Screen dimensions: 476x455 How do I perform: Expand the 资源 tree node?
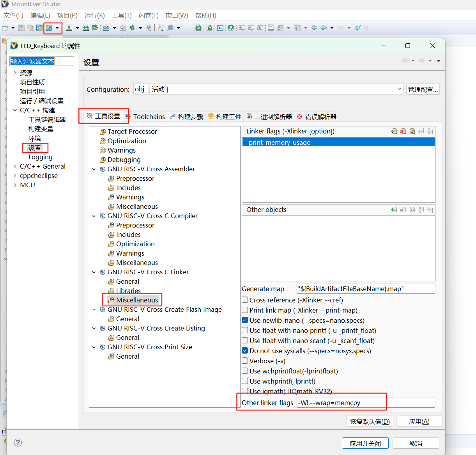[x=15, y=73]
